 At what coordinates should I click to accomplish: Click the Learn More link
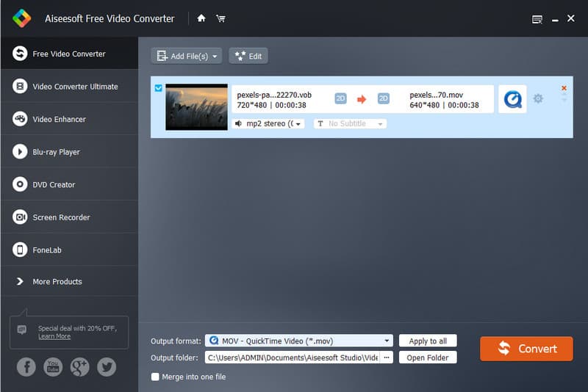point(54,336)
